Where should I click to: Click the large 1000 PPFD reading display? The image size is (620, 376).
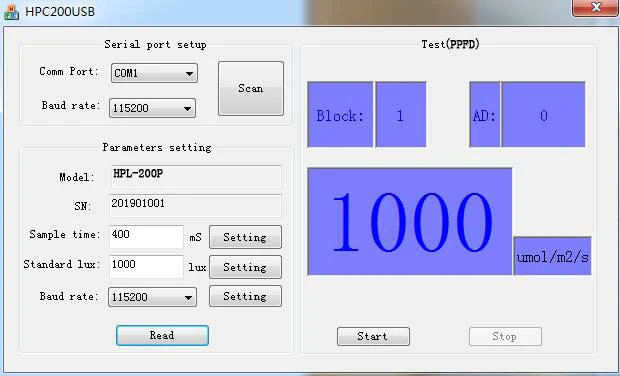(410, 221)
